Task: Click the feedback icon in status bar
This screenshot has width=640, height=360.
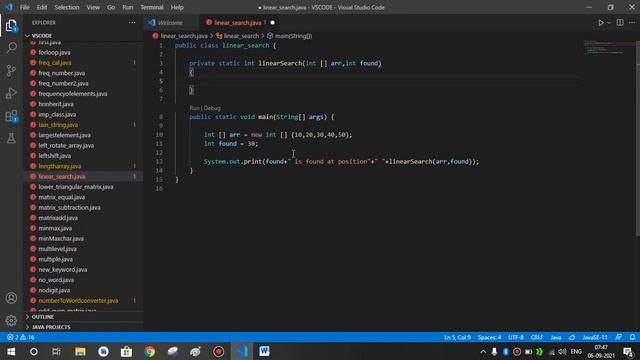Action: tap(619, 338)
